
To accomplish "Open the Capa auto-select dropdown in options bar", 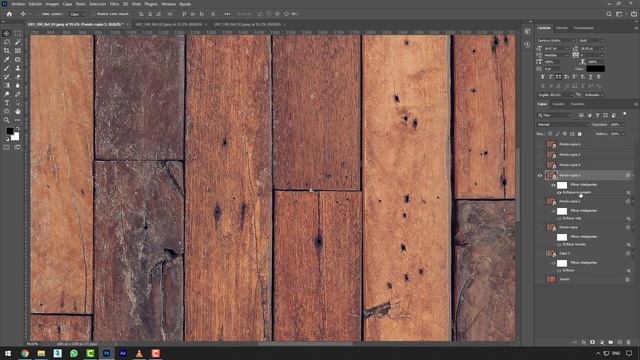I will click(77, 14).
